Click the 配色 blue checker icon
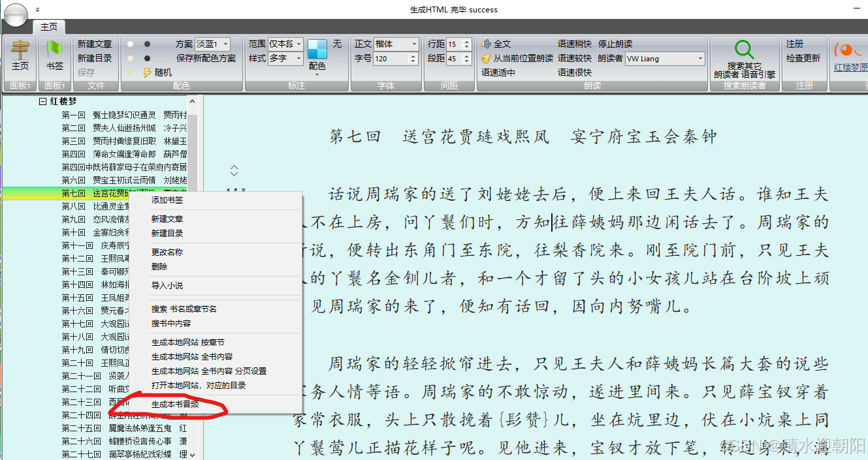This screenshot has height=460, width=868. (x=317, y=50)
